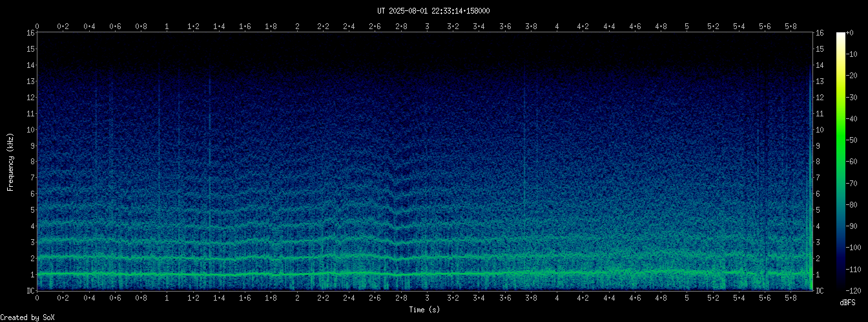Click "0•6" on the top time axis

115,26
